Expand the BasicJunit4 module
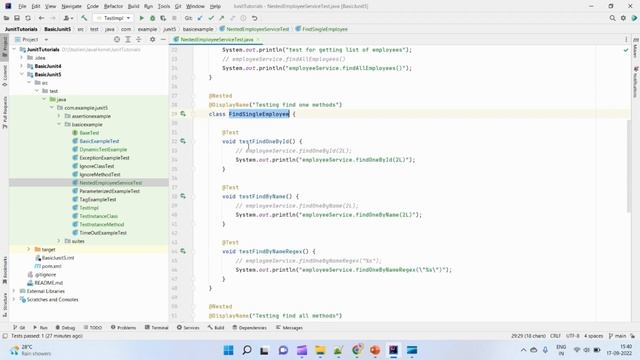 coord(22,66)
